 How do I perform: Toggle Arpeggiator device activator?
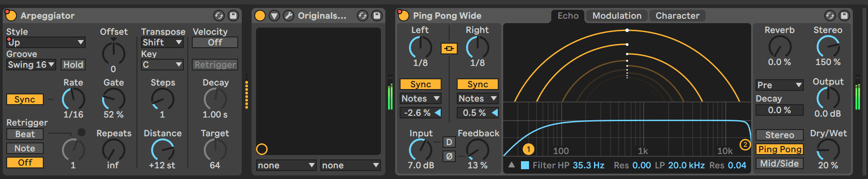click(11, 16)
